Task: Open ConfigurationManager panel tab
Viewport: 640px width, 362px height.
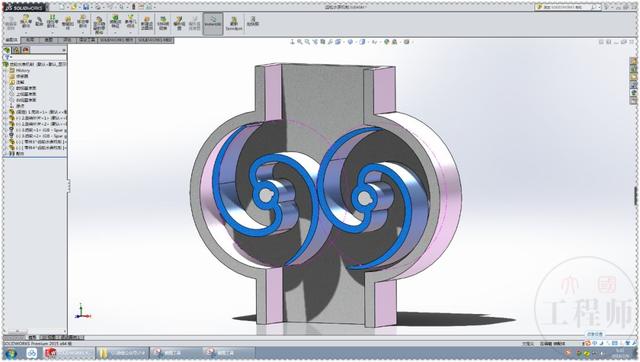Action: (x=26, y=50)
